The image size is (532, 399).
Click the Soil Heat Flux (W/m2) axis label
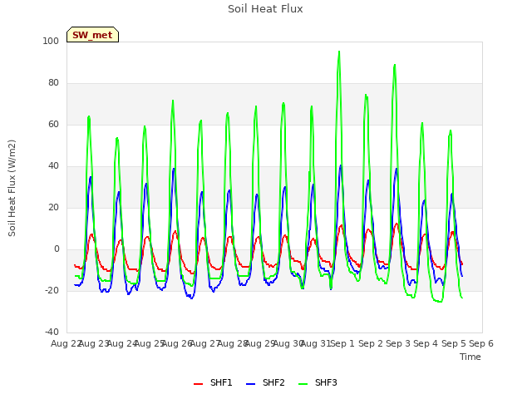12,188
